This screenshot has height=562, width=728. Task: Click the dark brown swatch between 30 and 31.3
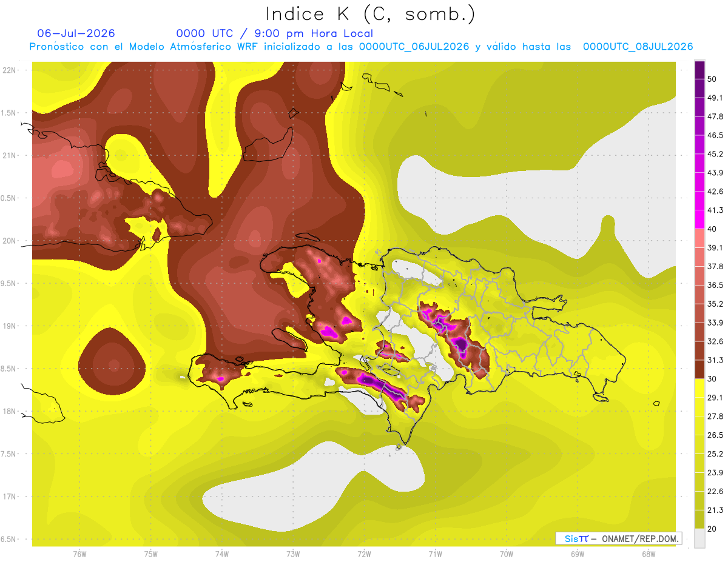click(699, 369)
